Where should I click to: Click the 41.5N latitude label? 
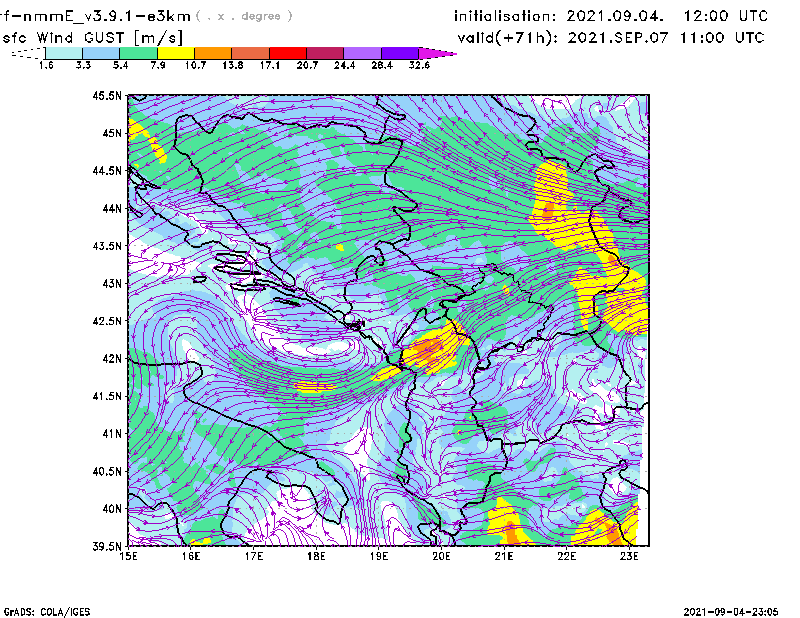coord(107,396)
